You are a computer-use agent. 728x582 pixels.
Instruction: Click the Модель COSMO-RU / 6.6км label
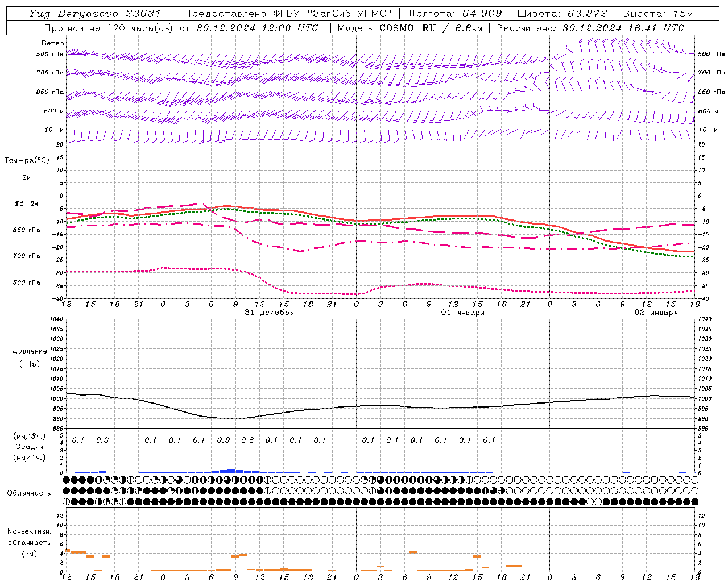(x=409, y=28)
